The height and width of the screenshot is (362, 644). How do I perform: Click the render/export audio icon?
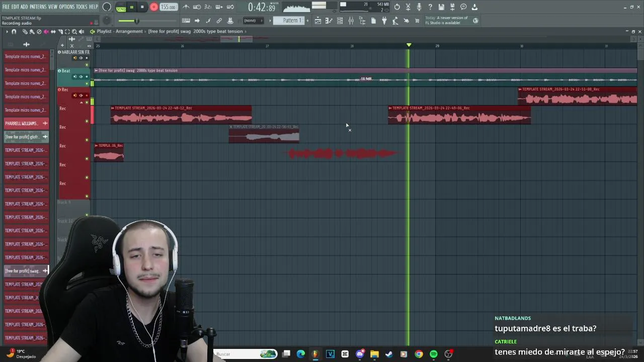pyautogui.click(x=452, y=7)
